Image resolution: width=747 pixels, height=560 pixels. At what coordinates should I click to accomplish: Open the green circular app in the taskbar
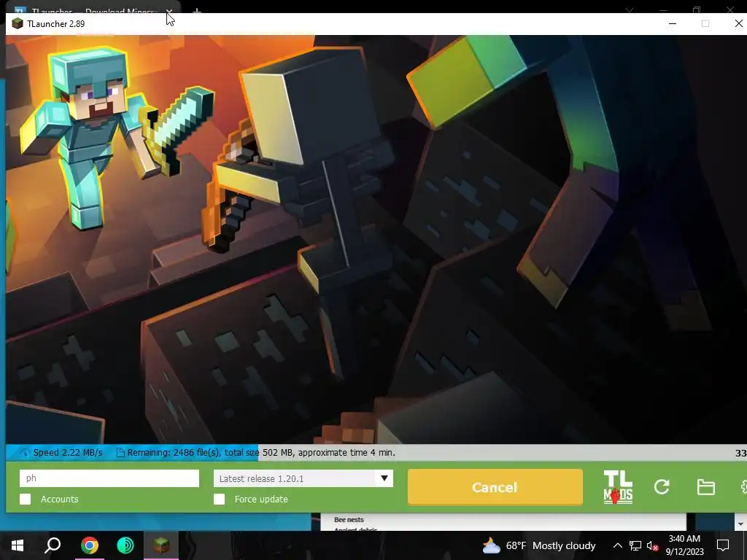[x=125, y=545]
